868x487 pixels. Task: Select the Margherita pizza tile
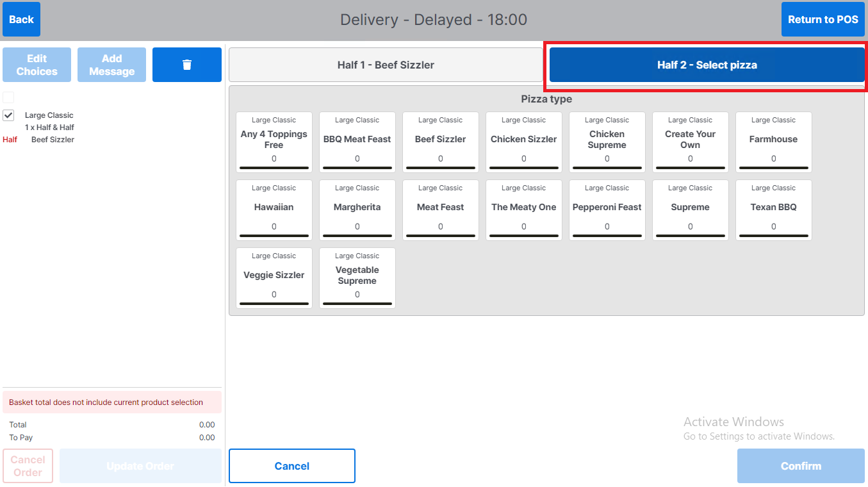pos(357,210)
